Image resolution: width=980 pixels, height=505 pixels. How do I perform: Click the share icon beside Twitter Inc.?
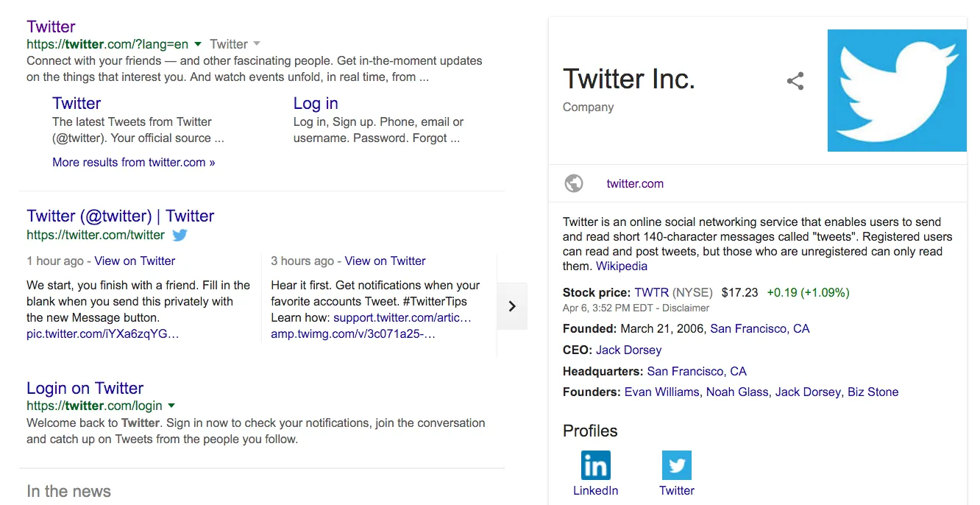(x=795, y=81)
